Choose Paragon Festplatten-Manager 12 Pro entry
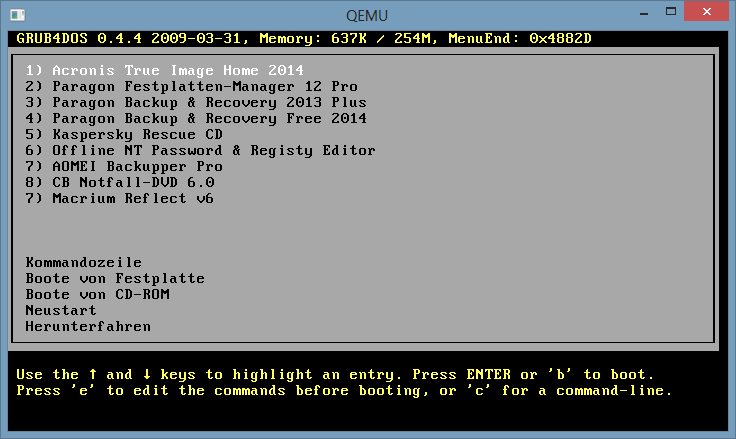Image resolution: width=736 pixels, height=439 pixels. (x=192, y=86)
